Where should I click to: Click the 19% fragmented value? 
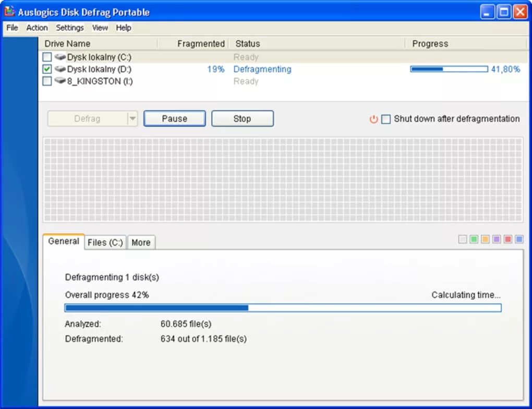click(x=216, y=69)
